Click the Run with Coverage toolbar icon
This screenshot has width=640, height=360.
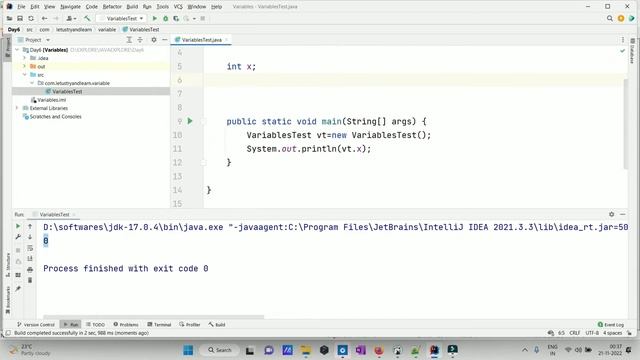coord(176,18)
